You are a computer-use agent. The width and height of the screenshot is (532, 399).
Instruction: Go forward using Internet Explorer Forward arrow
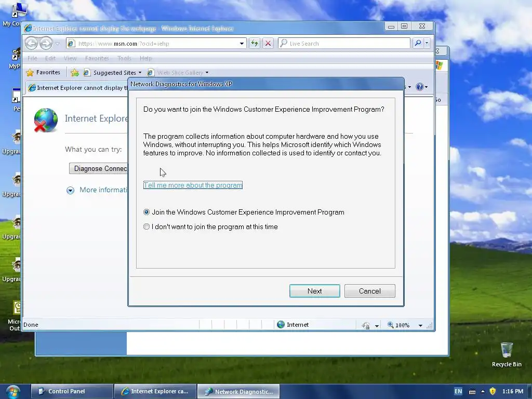[46, 43]
